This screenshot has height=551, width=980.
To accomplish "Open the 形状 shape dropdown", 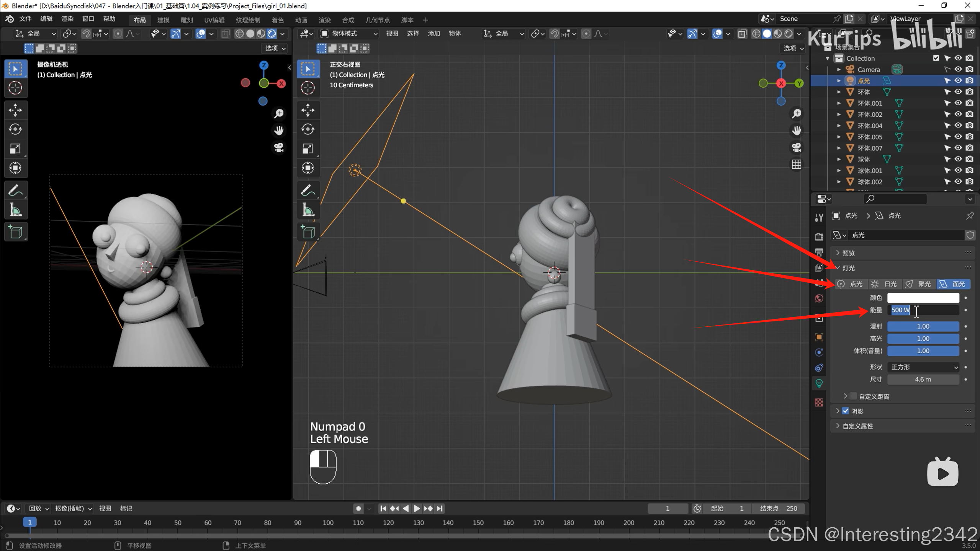I will point(923,367).
